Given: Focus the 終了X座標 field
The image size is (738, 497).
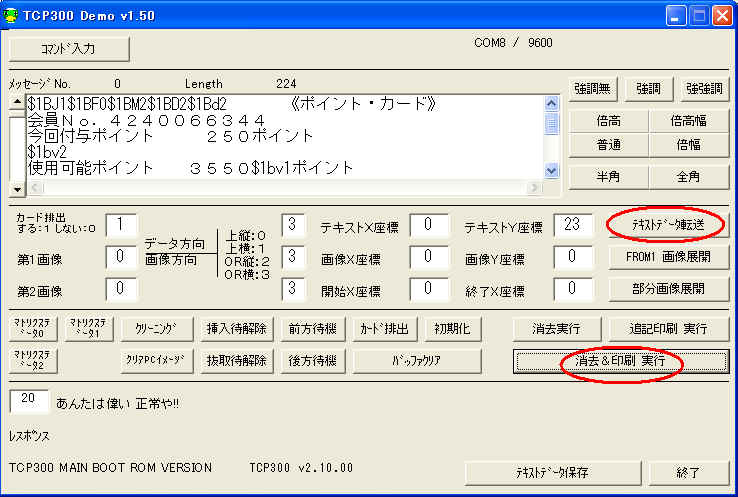Looking at the screenshot, I should click(x=572, y=289).
